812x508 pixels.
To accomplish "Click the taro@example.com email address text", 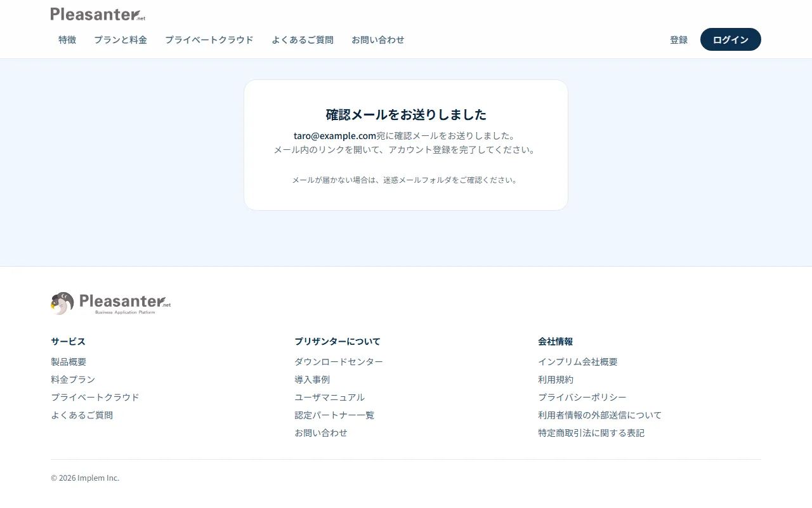I will click(x=335, y=136).
